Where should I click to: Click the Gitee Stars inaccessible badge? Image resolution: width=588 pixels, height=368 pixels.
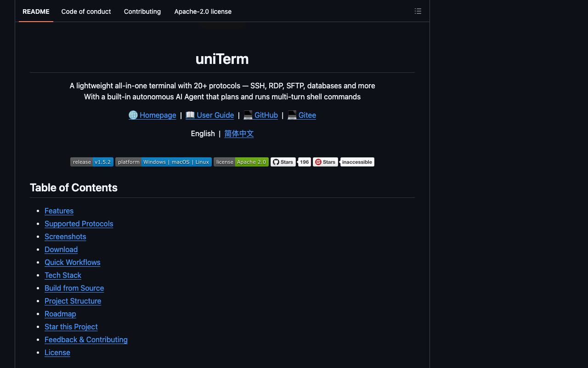(344, 162)
